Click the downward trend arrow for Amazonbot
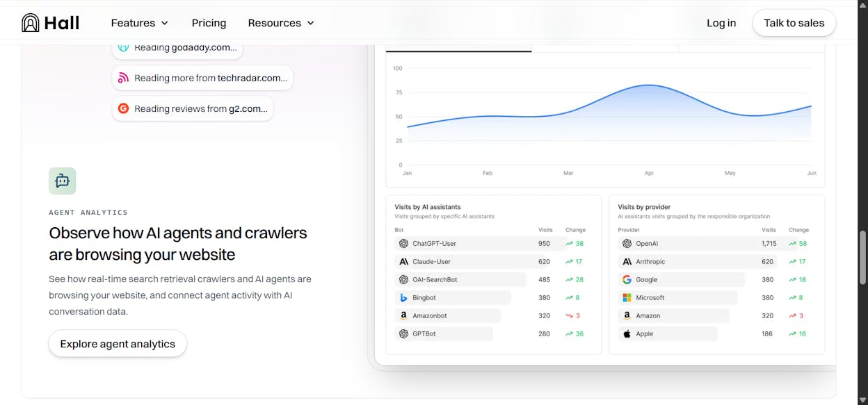This screenshot has width=868, height=405. click(569, 315)
